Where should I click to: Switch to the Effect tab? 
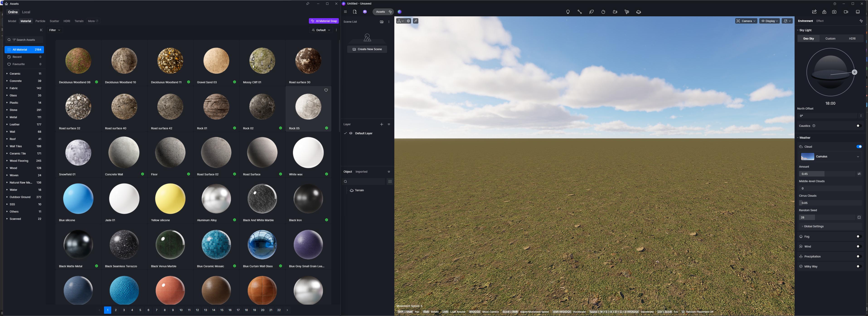(820, 21)
